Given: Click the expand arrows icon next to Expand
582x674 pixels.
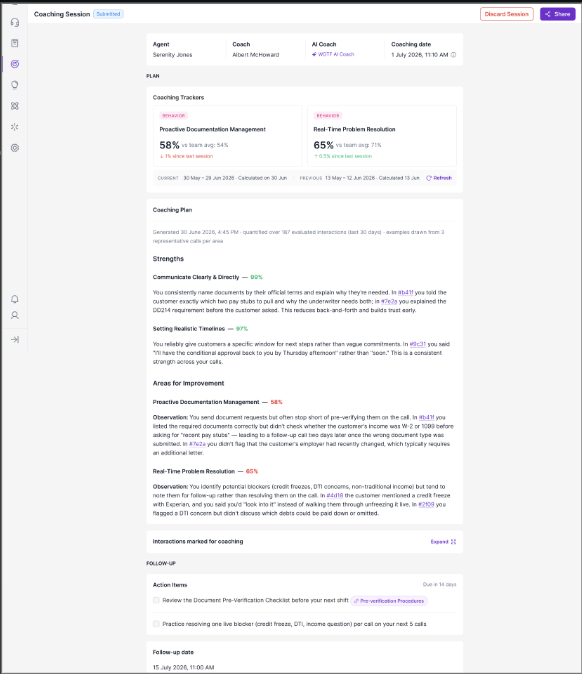Looking at the screenshot, I should tap(453, 542).
